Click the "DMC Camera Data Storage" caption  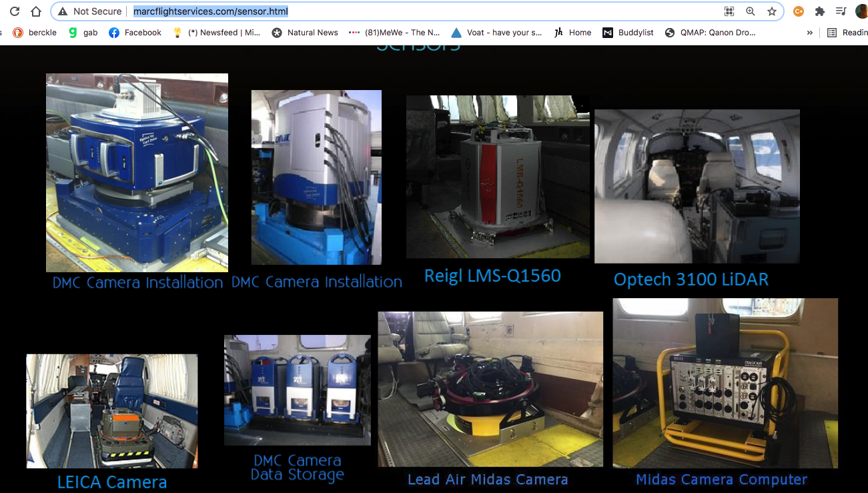point(298,468)
